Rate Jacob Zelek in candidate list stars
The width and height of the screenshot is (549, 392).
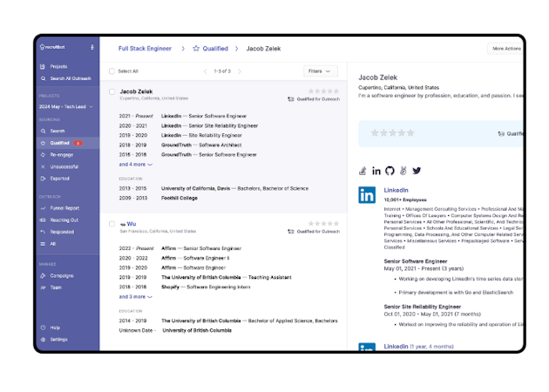click(323, 91)
